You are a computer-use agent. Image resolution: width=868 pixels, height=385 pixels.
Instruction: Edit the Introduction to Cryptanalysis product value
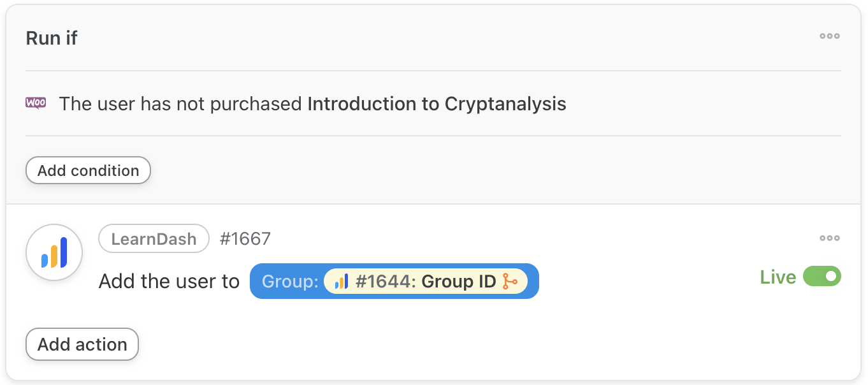437,104
